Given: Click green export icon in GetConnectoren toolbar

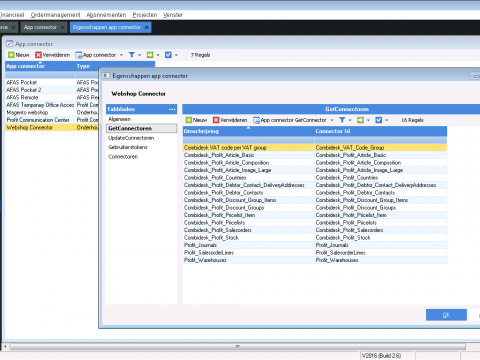Looking at the screenshot, I should point(360,120).
